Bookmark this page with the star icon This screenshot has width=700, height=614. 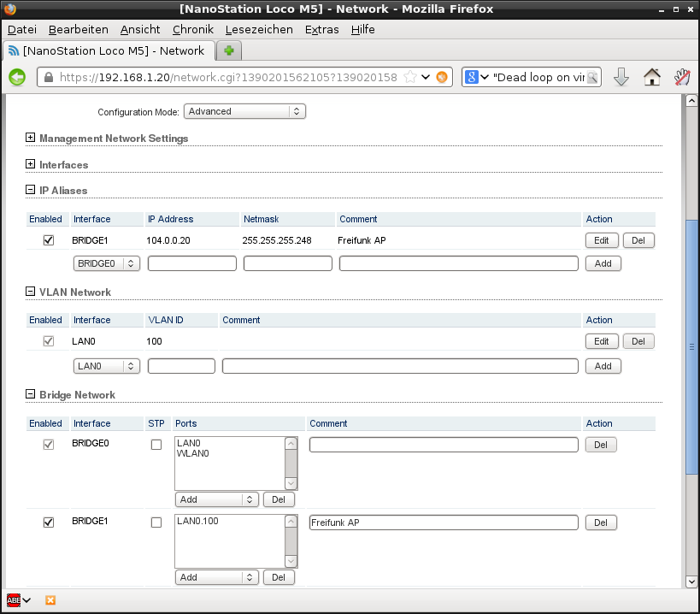[x=409, y=77]
